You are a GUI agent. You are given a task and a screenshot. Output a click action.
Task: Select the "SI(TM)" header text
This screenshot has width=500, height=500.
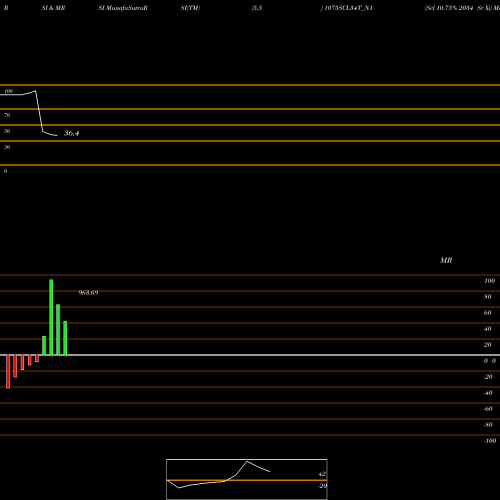coord(190,8)
